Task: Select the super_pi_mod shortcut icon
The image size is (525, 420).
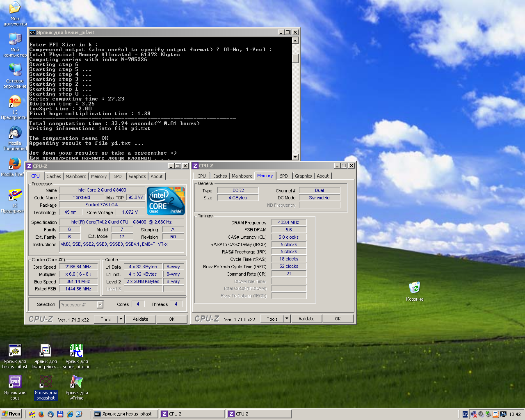Action: coord(77,356)
